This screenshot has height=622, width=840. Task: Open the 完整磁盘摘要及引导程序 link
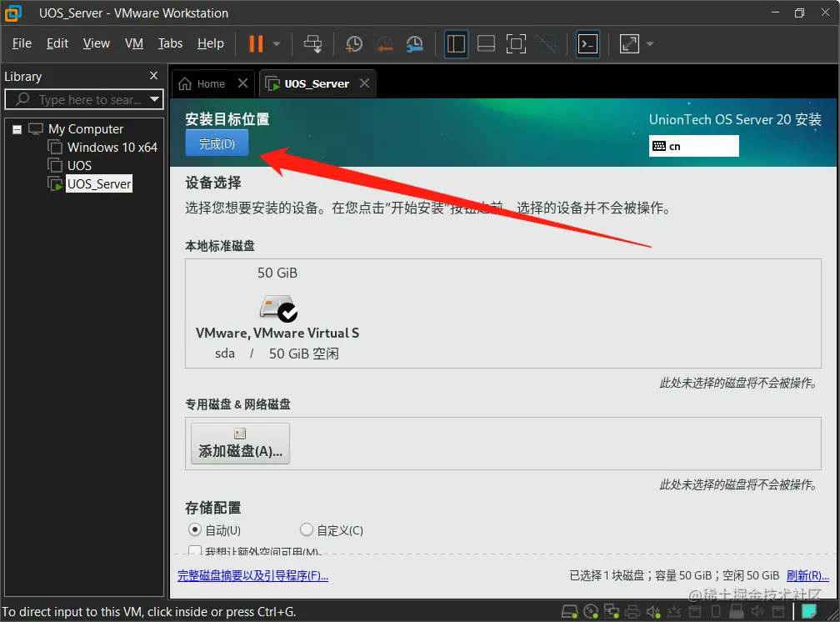coord(252,575)
